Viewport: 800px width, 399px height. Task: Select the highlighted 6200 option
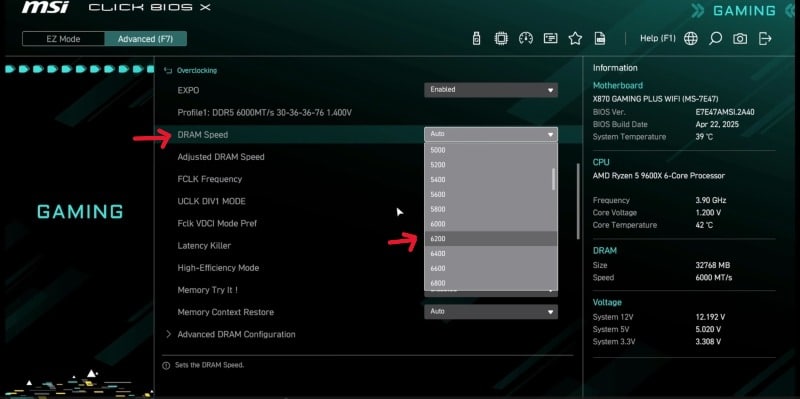coord(491,239)
